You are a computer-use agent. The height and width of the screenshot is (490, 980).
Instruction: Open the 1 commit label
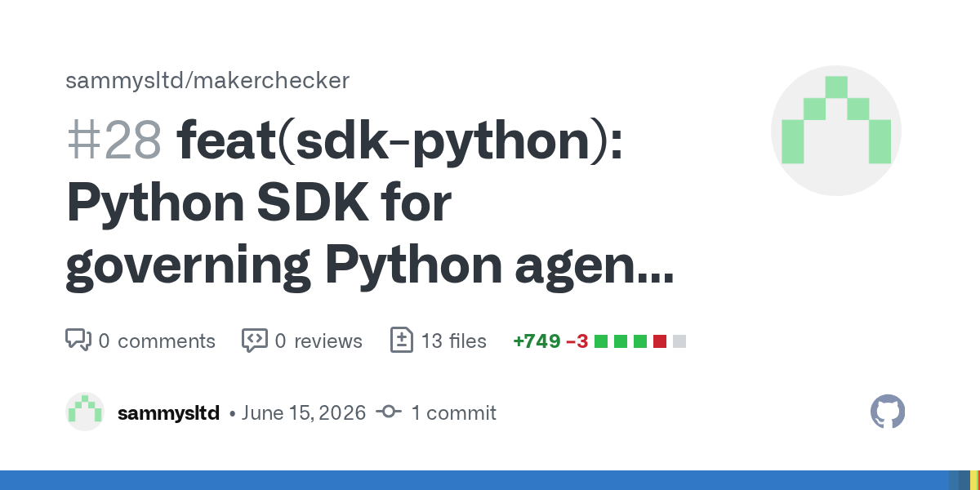coord(453,412)
